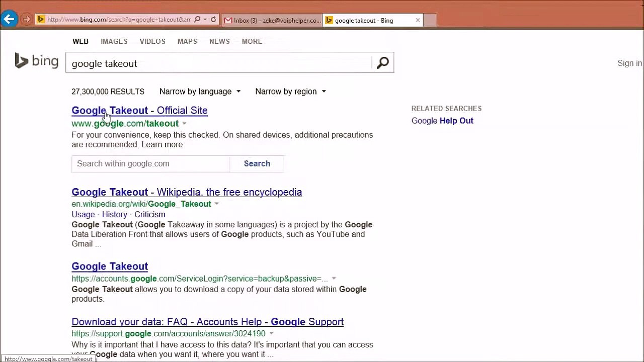Click the browser forward arrow button
The width and height of the screenshot is (644, 362).
pyautogui.click(x=27, y=20)
